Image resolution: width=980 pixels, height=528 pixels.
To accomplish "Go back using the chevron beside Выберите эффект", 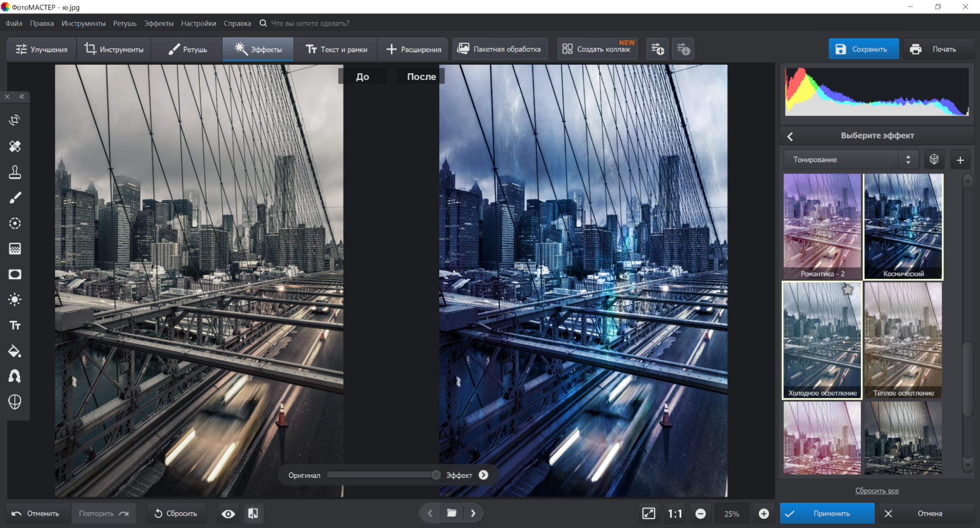I will pos(790,136).
